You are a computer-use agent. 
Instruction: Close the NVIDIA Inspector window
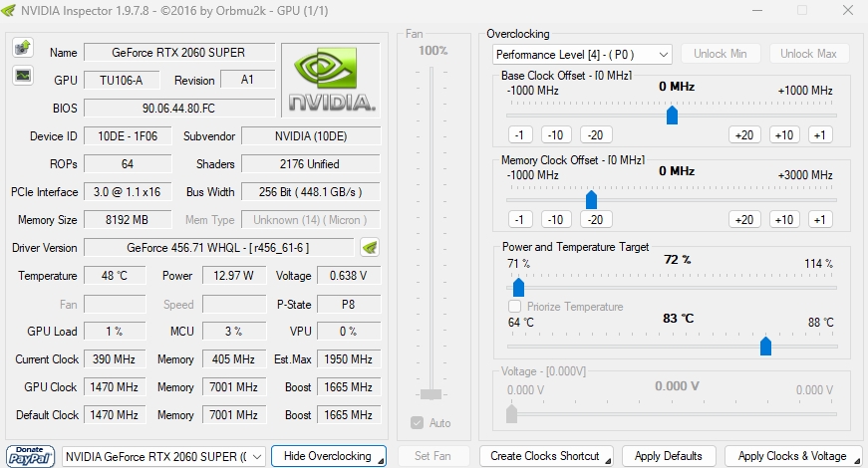[847, 10]
